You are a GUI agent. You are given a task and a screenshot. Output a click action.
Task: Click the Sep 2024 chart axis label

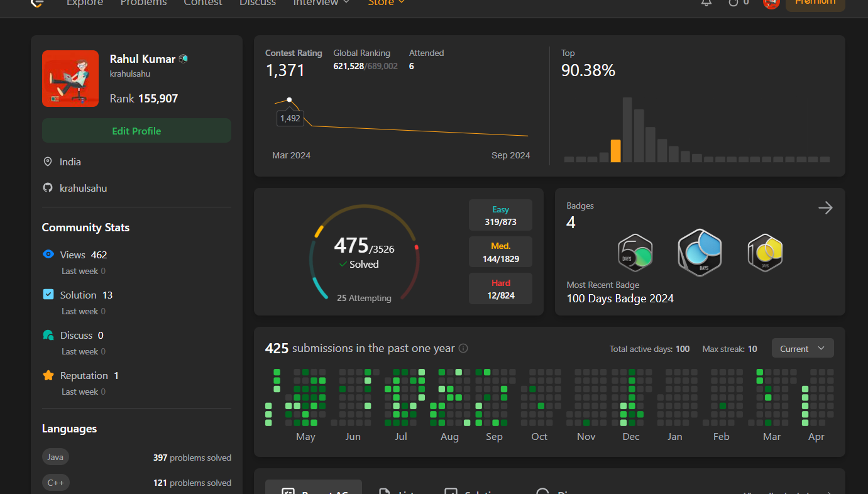[x=511, y=155]
